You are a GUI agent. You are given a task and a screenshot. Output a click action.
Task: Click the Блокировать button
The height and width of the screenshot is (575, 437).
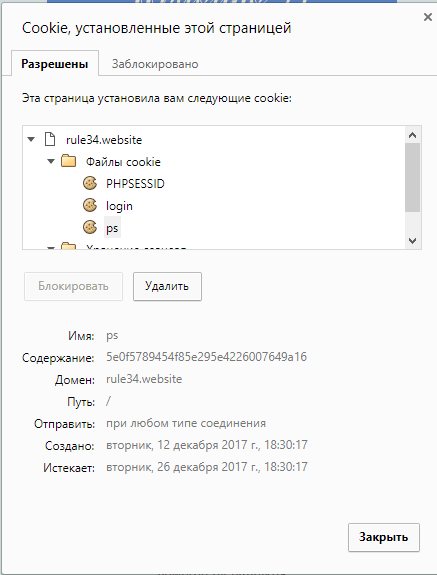tap(73, 286)
